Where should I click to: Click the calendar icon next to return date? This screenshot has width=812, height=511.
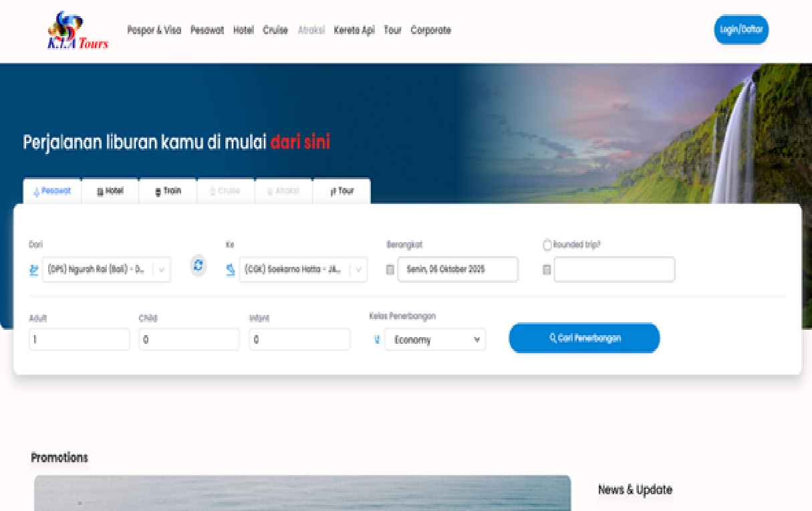[547, 270]
